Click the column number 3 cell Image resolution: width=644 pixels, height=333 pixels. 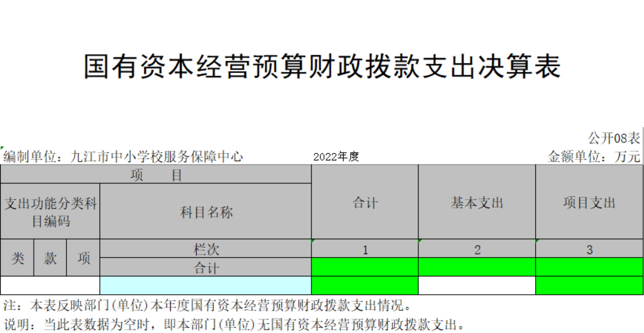[x=589, y=250]
